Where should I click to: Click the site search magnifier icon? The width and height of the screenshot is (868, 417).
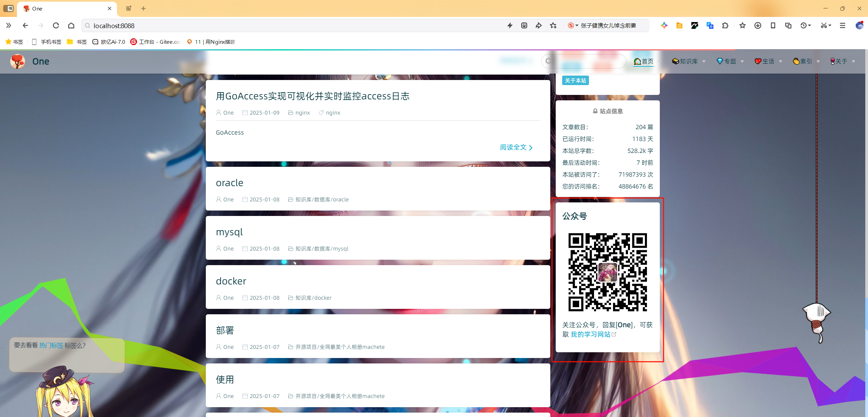[x=549, y=61]
